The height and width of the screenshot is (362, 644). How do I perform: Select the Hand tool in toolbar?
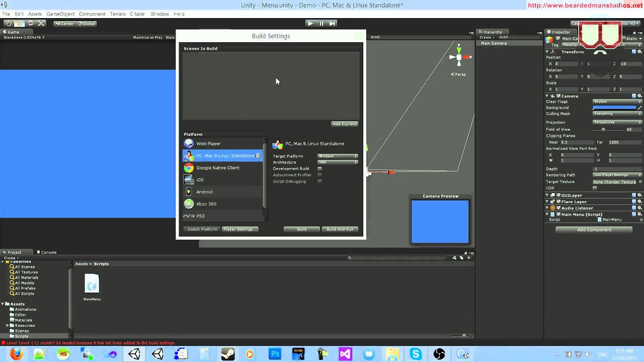click(8, 24)
